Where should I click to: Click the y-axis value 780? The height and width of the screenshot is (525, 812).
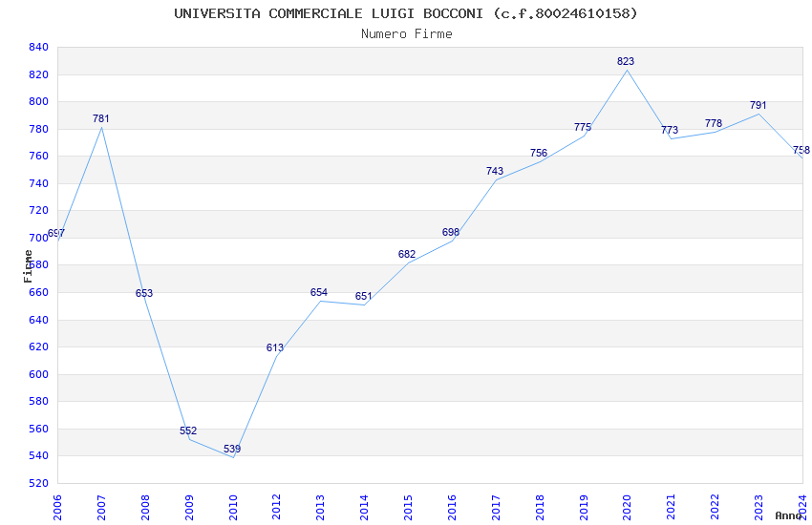pyautogui.click(x=39, y=129)
